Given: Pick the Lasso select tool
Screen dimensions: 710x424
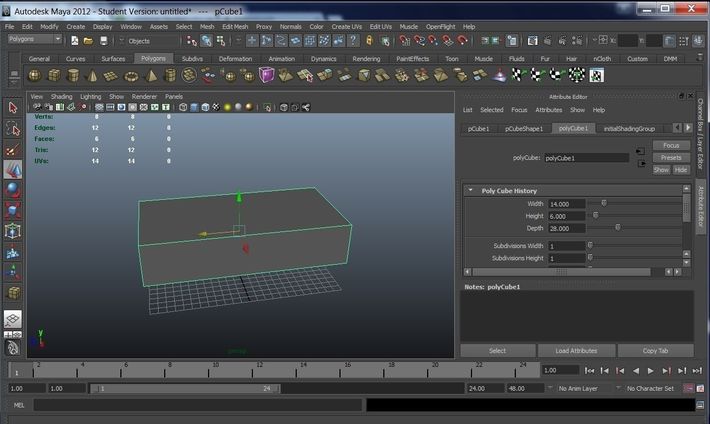Looking at the screenshot, I should pyautogui.click(x=13, y=128).
